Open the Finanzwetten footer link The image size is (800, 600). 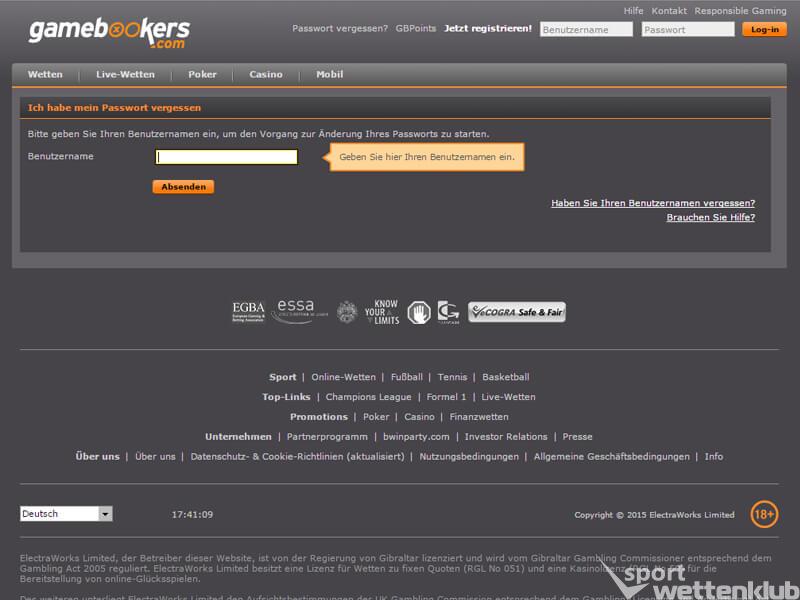tap(479, 417)
